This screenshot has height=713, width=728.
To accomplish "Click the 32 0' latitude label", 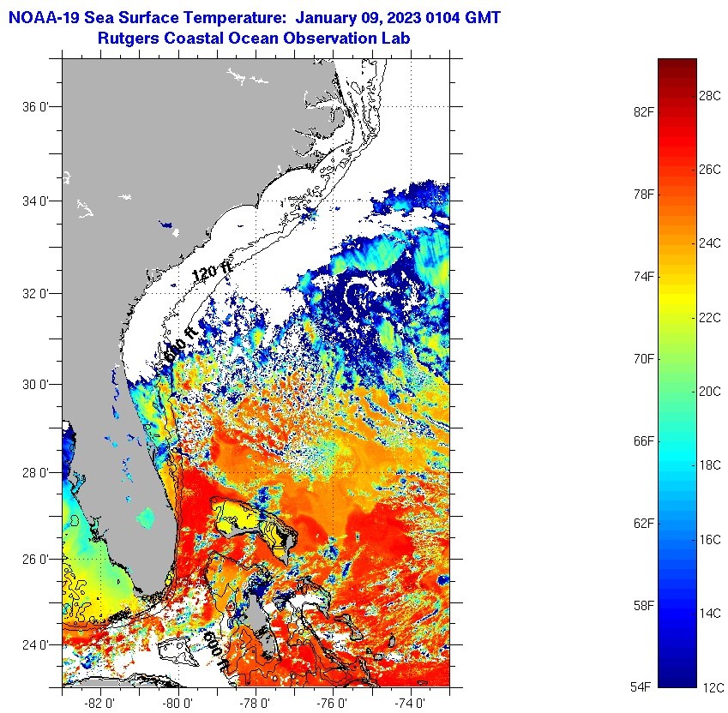I will (35, 294).
